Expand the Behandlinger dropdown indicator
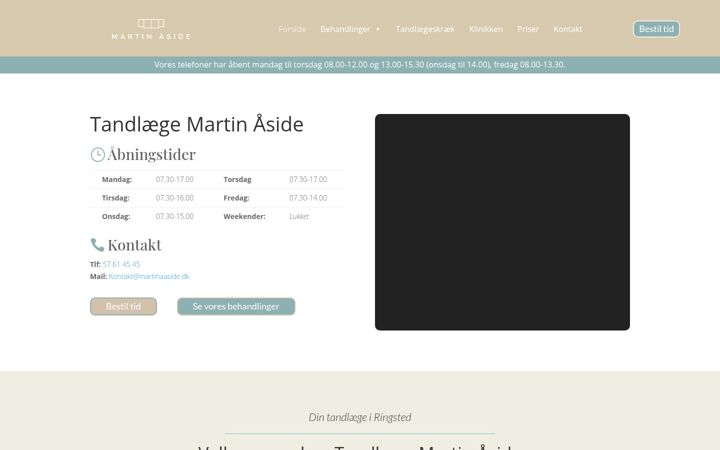 (x=378, y=29)
